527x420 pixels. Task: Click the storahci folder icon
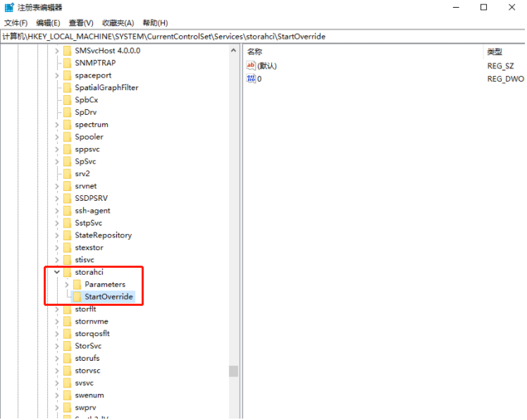tap(67, 272)
